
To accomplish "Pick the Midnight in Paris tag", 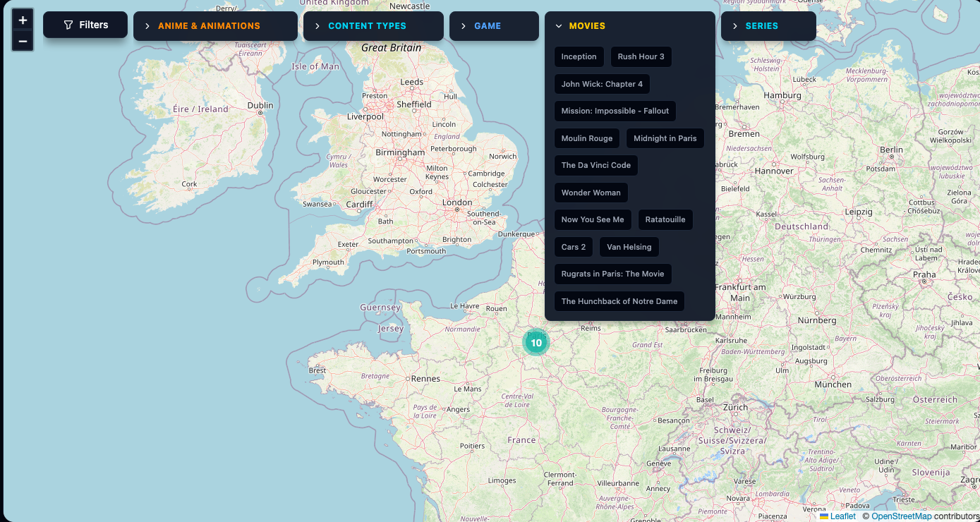I will [x=665, y=138].
